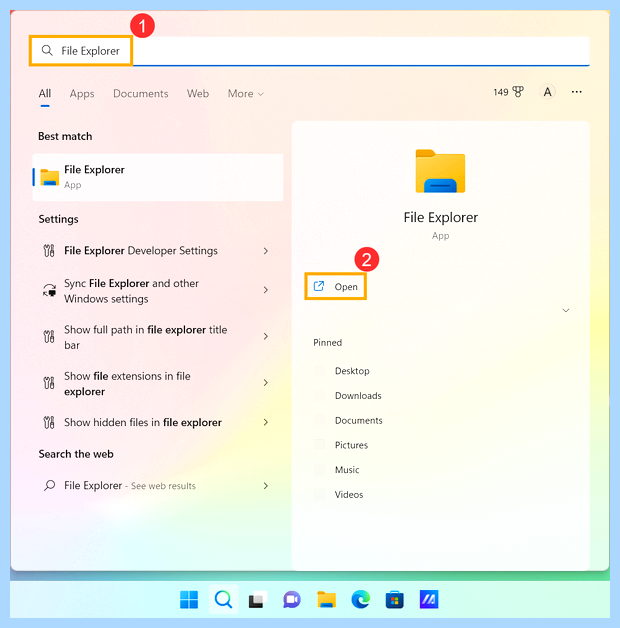Expand Sync File Explorer settings arrow
Viewport: 620px width, 628px height.
(x=266, y=290)
